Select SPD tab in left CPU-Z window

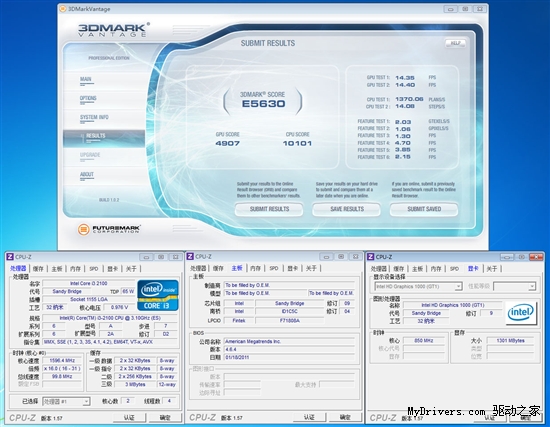(x=94, y=269)
